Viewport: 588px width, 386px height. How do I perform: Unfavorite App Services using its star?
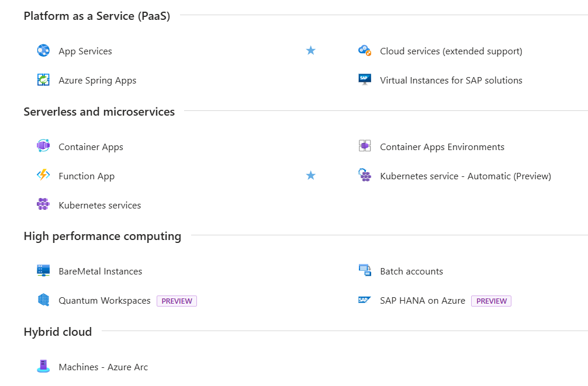pyautogui.click(x=310, y=50)
